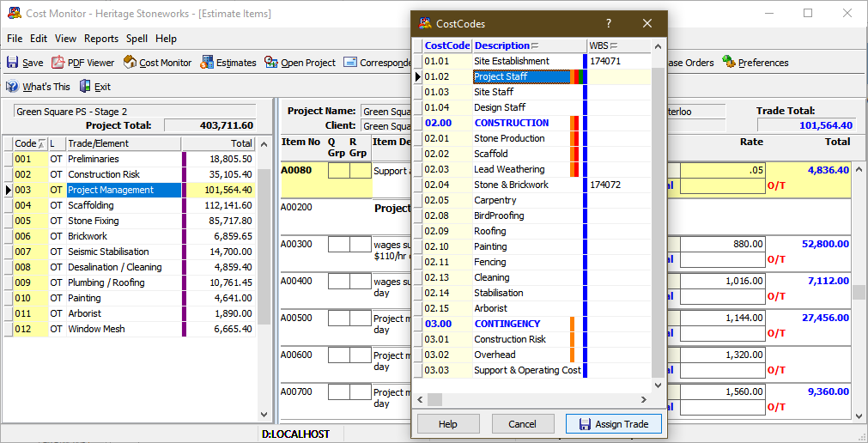Viewport: 868px width, 443px height.
Task: Select the Arborist trade row in trade list
Action: point(130,313)
